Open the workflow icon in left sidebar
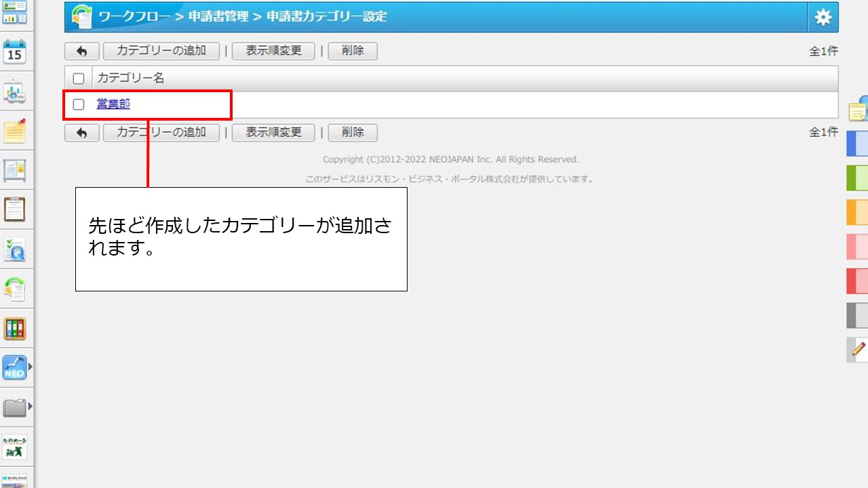868x488 pixels. tap(15, 289)
